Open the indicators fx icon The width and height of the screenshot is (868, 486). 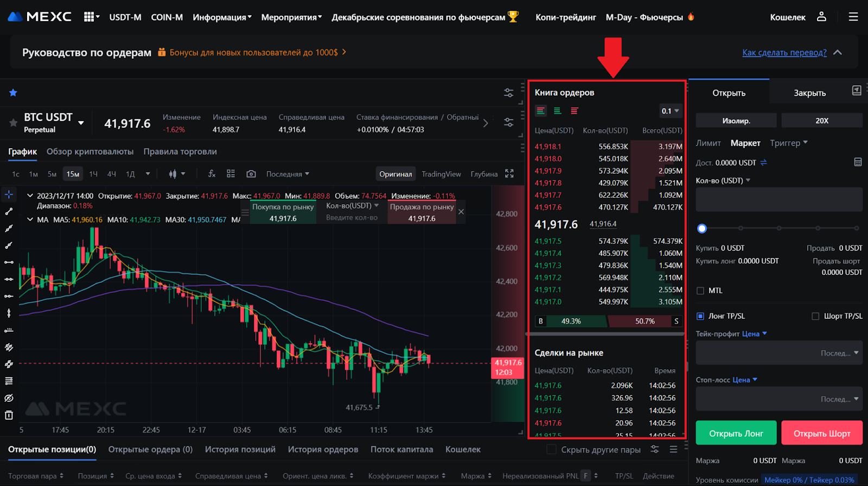point(212,174)
